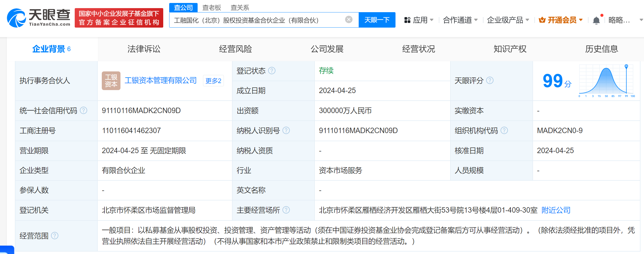The image size is (644, 254).
Task: Click registration number 110116041462307
Action: pyautogui.click(x=131, y=130)
